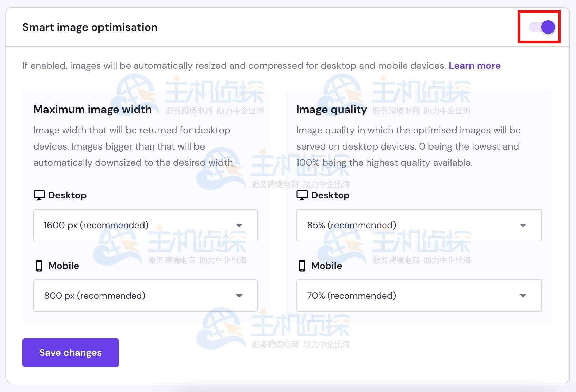Click the Save changes button

(71, 353)
